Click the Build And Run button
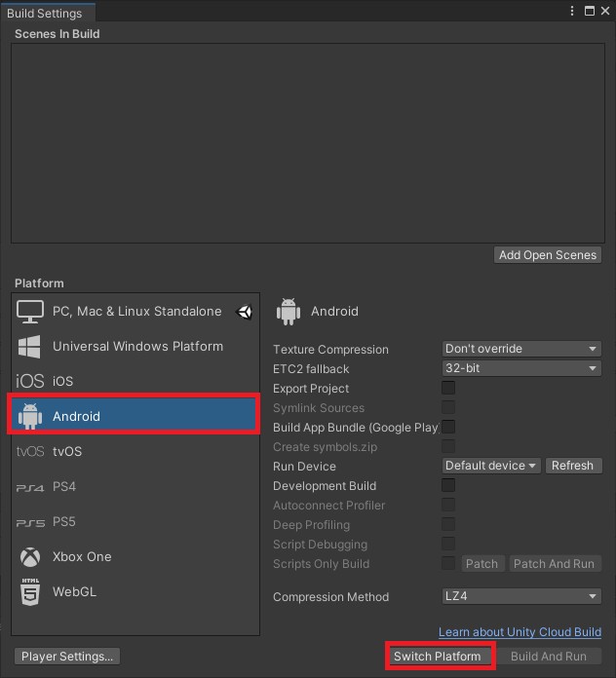The width and height of the screenshot is (616, 678). pos(549,657)
